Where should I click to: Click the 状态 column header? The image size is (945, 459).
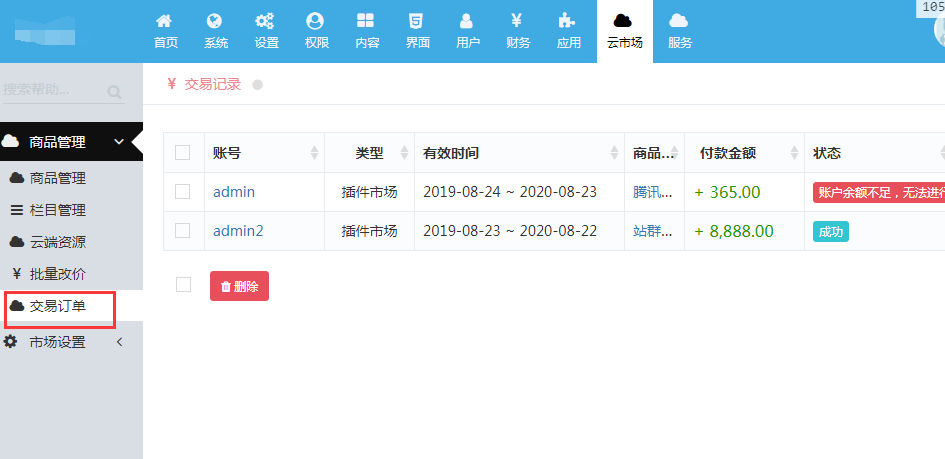827,153
